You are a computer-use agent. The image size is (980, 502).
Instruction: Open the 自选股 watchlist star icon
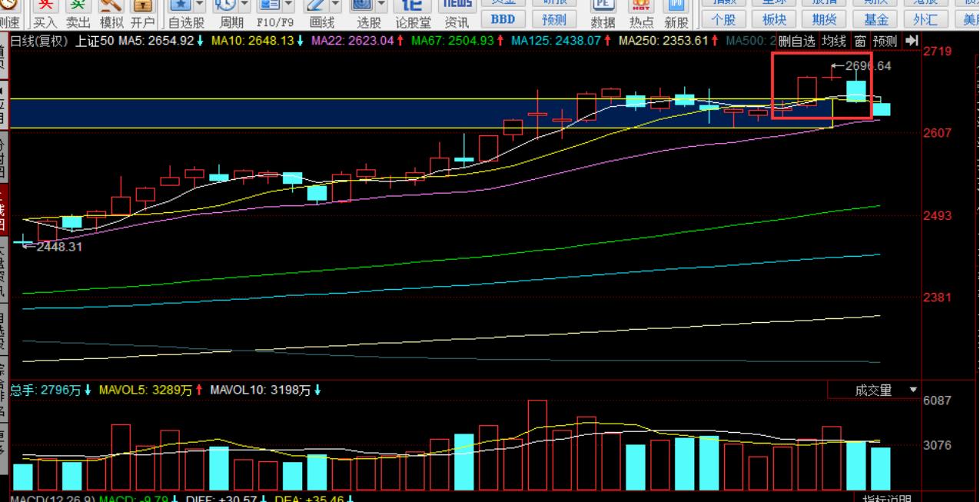click(x=180, y=5)
